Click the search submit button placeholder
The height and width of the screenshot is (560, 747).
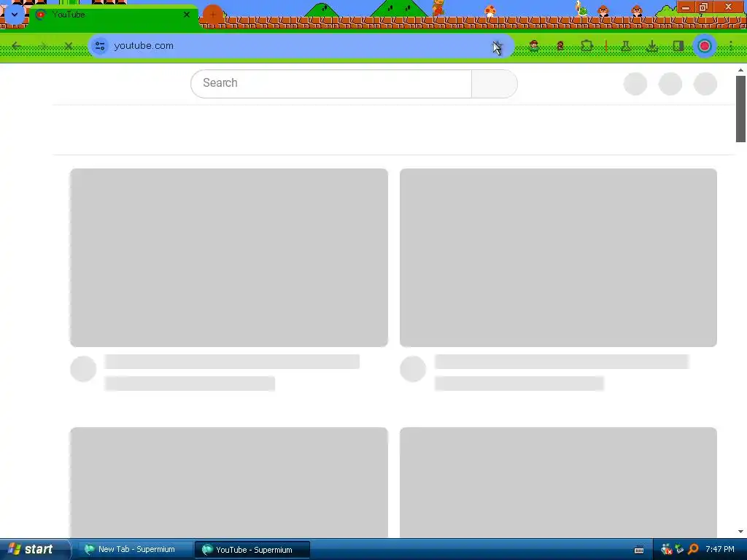(495, 84)
